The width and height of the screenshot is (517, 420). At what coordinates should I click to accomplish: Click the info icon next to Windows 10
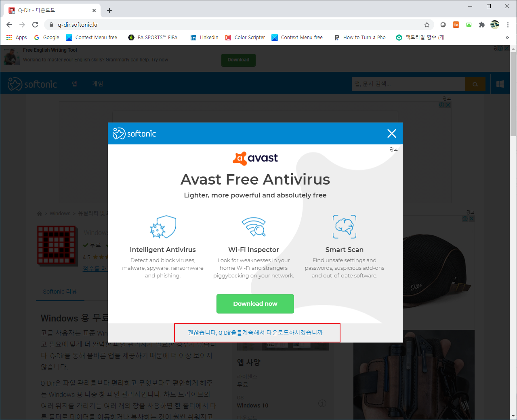click(322, 403)
